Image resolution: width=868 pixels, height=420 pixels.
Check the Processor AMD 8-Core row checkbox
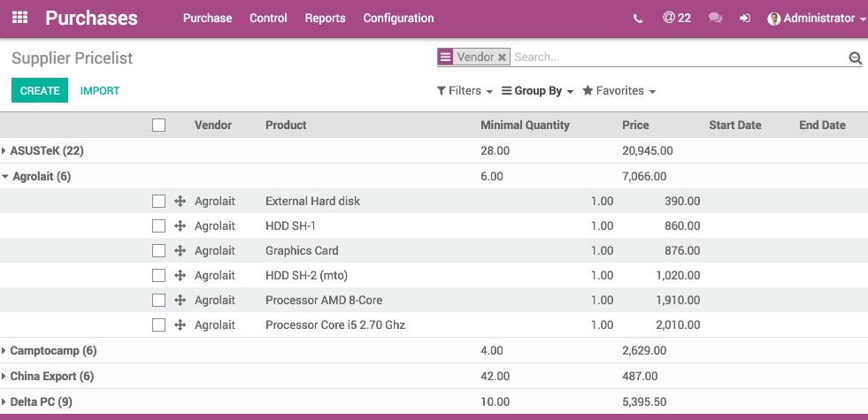(159, 301)
